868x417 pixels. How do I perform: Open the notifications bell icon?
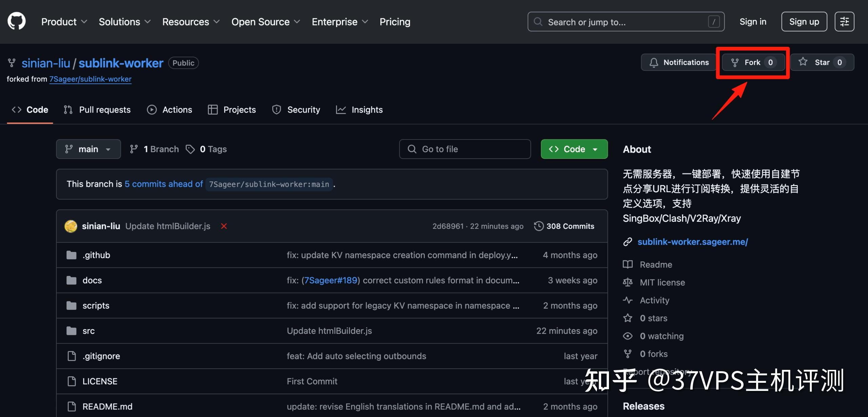(x=654, y=62)
